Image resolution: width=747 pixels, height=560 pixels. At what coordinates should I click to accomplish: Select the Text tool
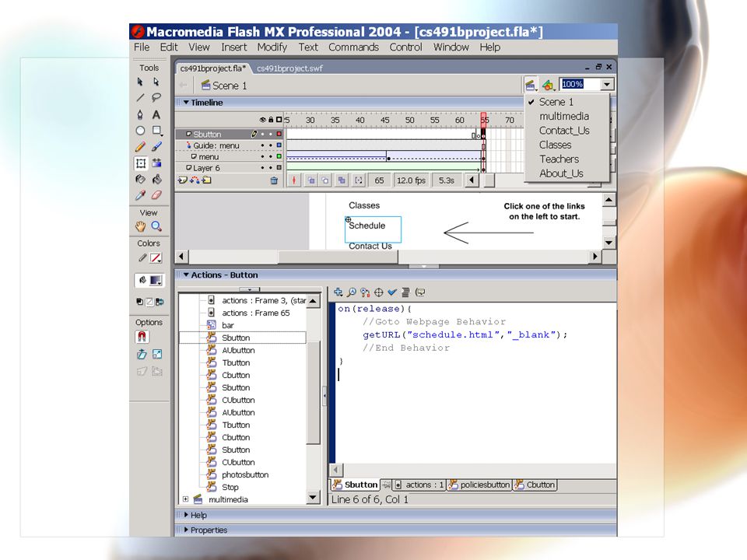[x=156, y=114]
